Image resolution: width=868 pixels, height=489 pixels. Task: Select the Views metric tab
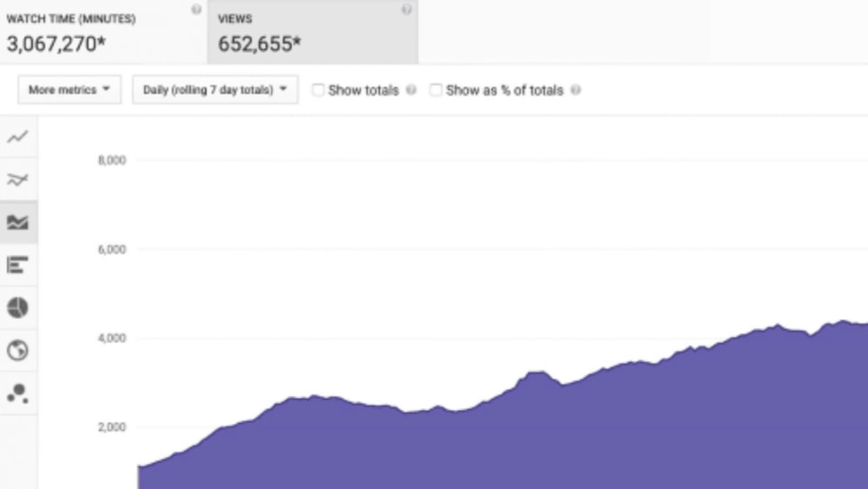click(x=312, y=31)
